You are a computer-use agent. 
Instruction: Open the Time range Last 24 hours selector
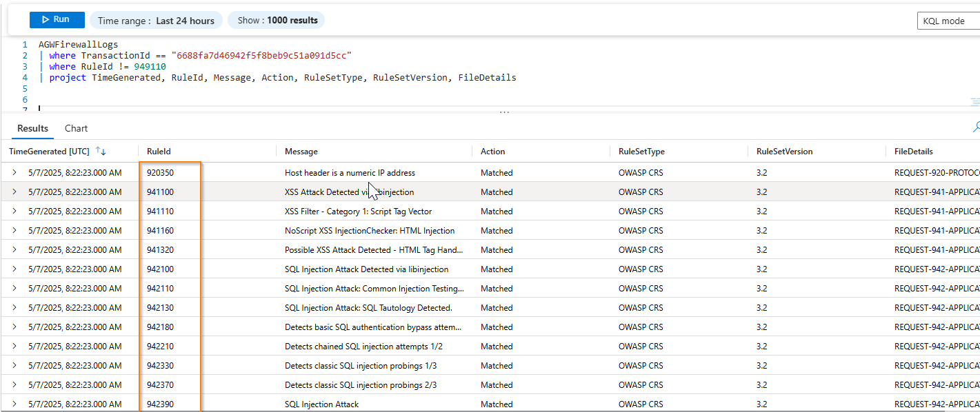157,21
